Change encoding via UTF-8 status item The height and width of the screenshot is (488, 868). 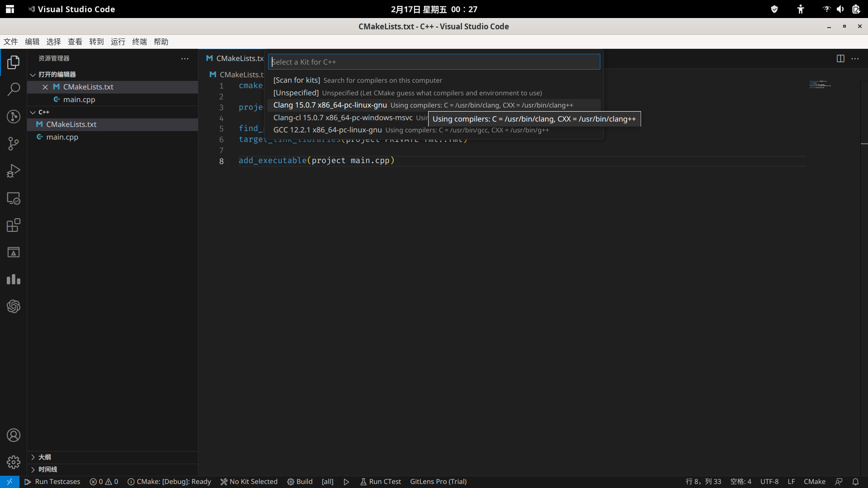coord(769,482)
